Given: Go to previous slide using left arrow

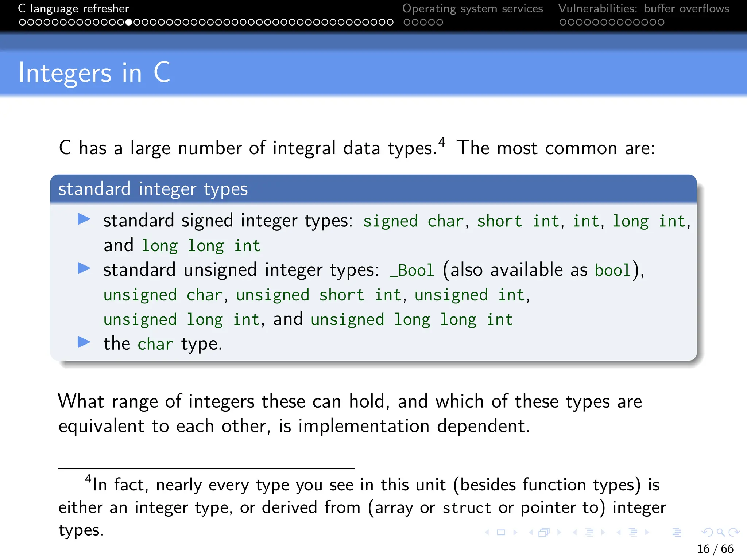Looking at the screenshot, I should pos(487,532).
